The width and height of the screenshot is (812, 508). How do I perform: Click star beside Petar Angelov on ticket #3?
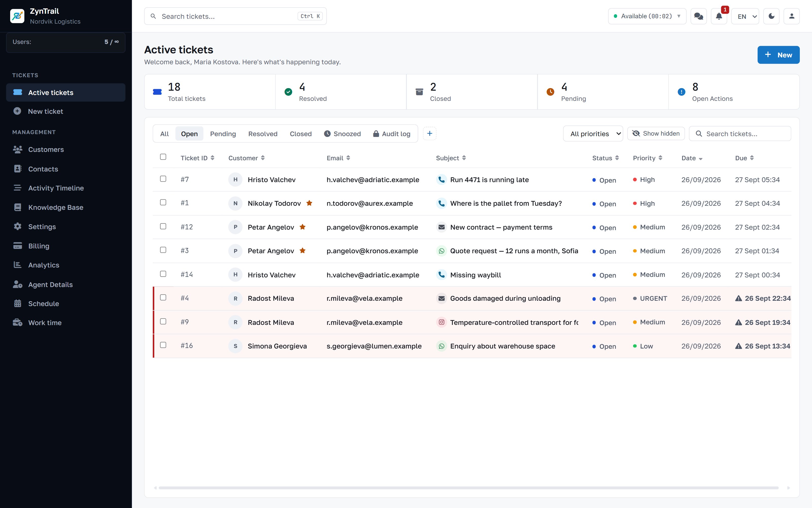click(302, 251)
